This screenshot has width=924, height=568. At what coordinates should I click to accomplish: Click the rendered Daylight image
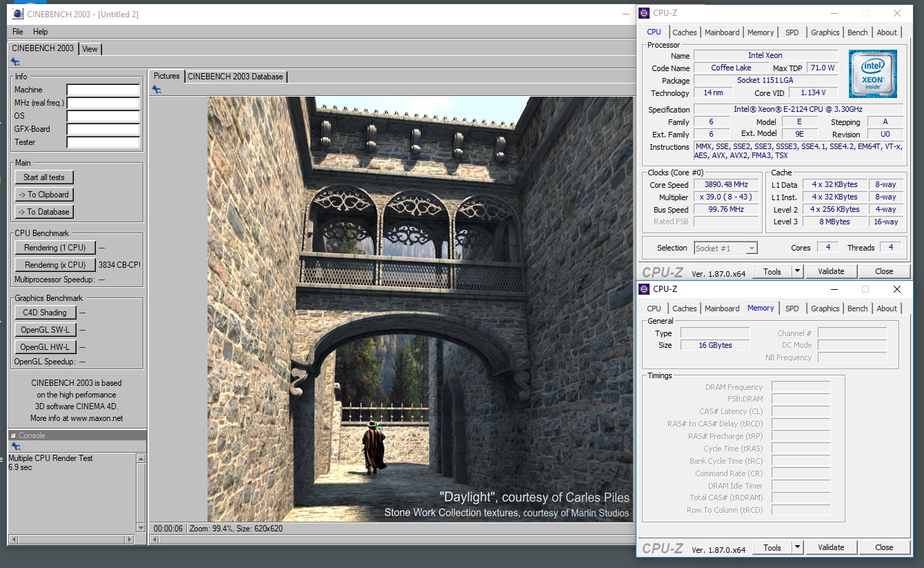click(x=420, y=309)
